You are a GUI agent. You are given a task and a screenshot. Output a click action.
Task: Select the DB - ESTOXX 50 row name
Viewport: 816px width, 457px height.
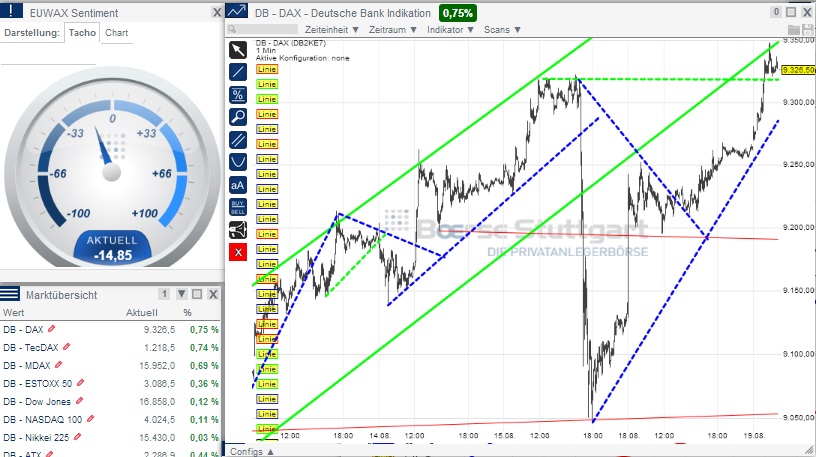tap(37, 384)
